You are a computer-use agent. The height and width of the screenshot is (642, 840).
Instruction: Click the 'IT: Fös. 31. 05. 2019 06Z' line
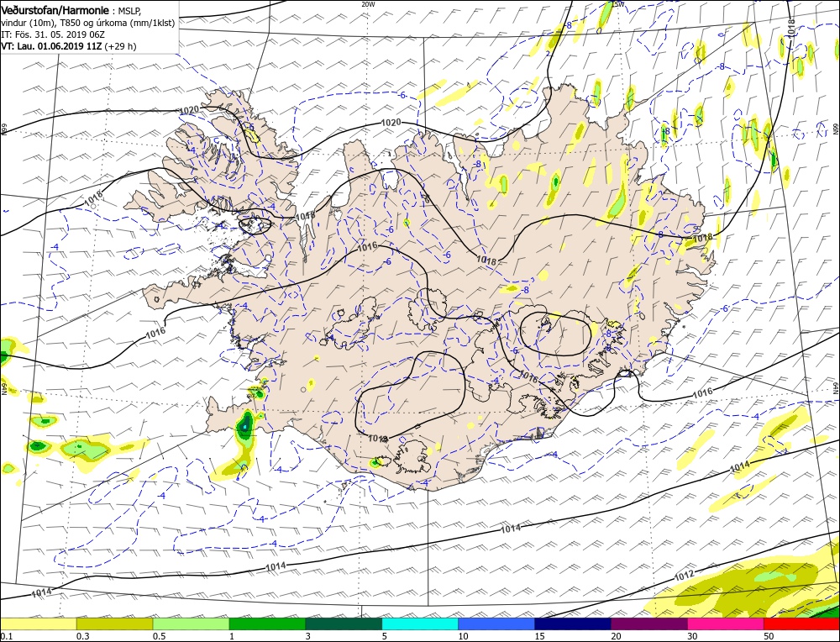[x=51, y=34]
